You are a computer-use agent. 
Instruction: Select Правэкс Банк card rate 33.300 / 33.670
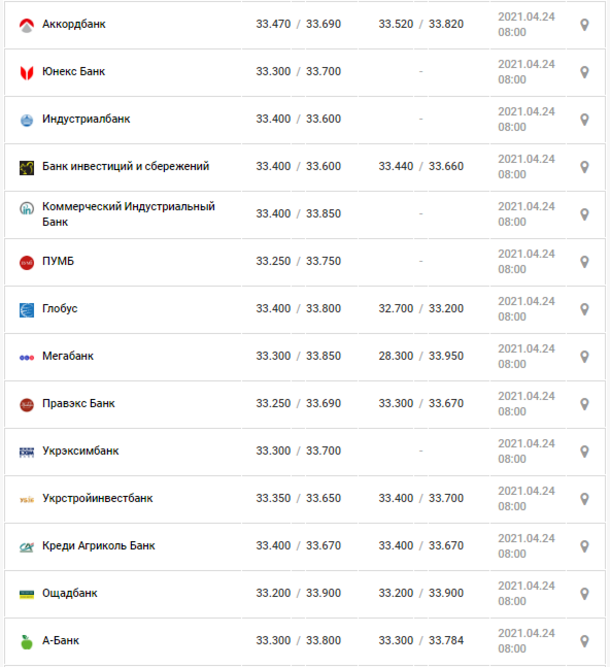421,403
